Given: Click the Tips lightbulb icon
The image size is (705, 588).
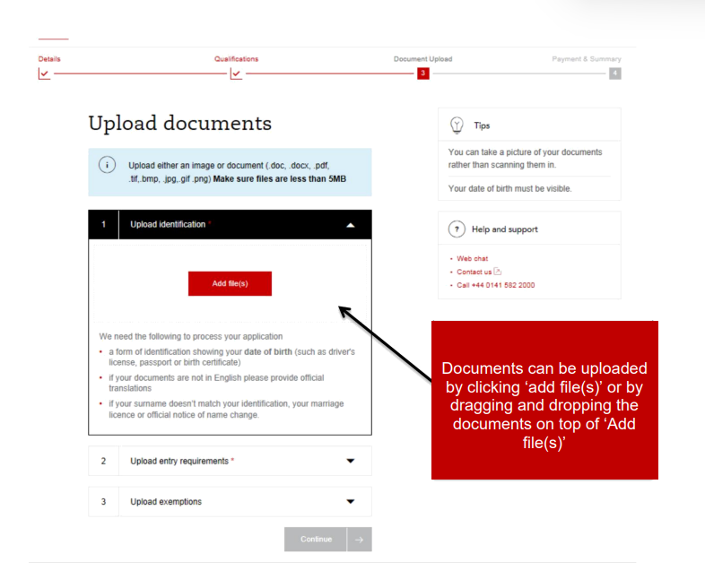Looking at the screenshot, I should click(x=456, y=125).
